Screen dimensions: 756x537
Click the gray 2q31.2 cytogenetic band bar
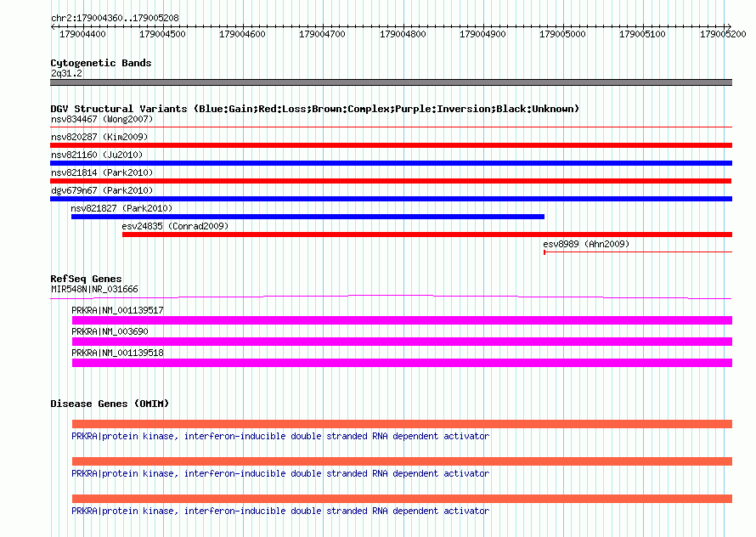pos(391,82)
